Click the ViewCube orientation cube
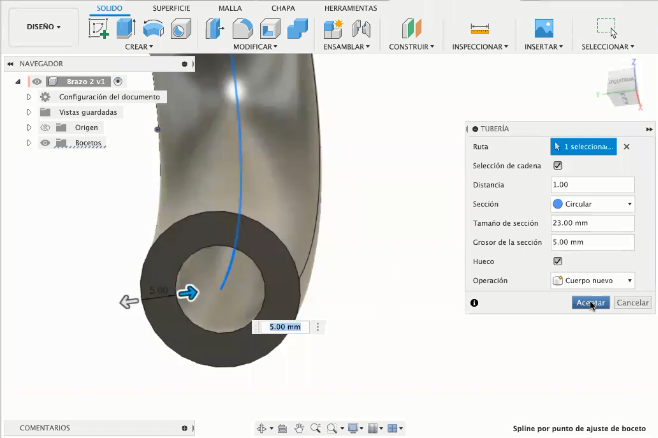This screenshot has height=438, width=658. pyautogui.click(x=622, y=87)
